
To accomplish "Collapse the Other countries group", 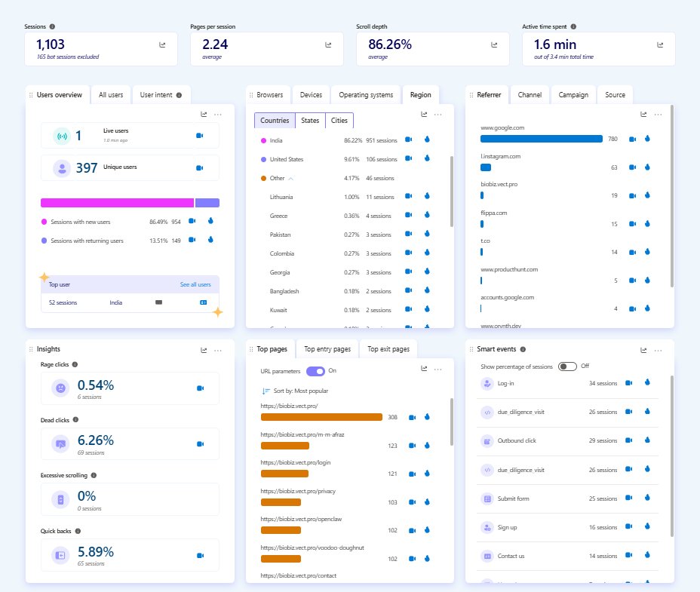I will pos(290,179).
